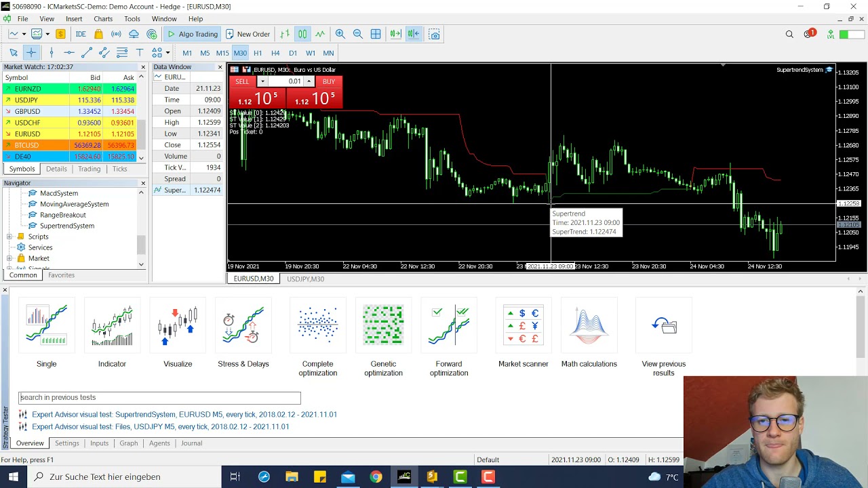Open the chart templates dropdown arrow
This screenshot has width=868, height=488.
tap(47, 34)
